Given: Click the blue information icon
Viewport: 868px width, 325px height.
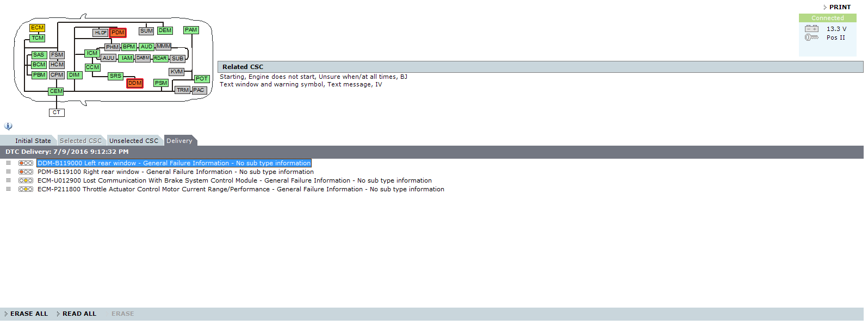Looking at the screenshot, I should [8, 126].
